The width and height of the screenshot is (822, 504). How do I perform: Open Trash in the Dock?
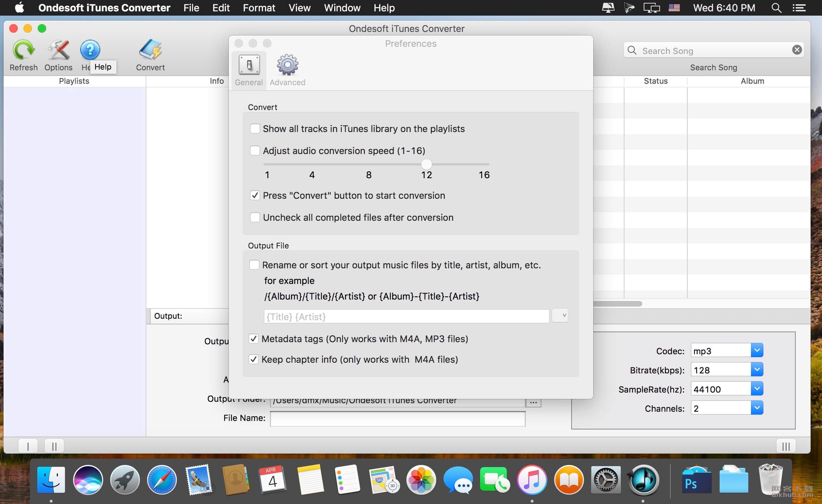[x=770, y=479]
